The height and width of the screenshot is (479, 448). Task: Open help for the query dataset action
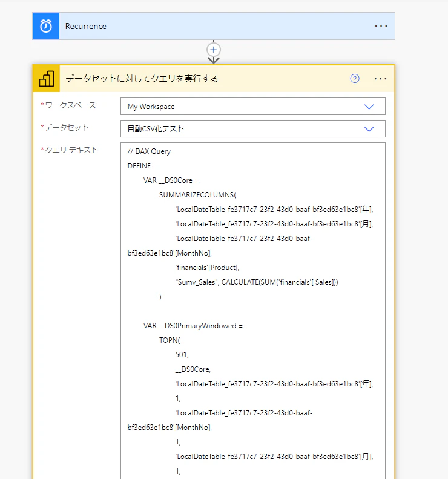355,79
